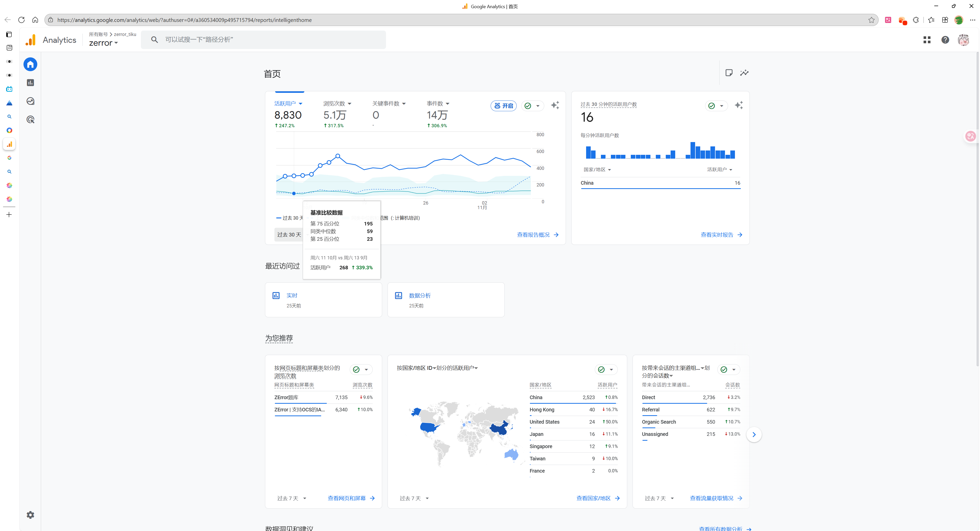Screen dimensions: 980x531
Task: Click the Insights sparkle icon on the main chart card
Action: pos(555,105)
